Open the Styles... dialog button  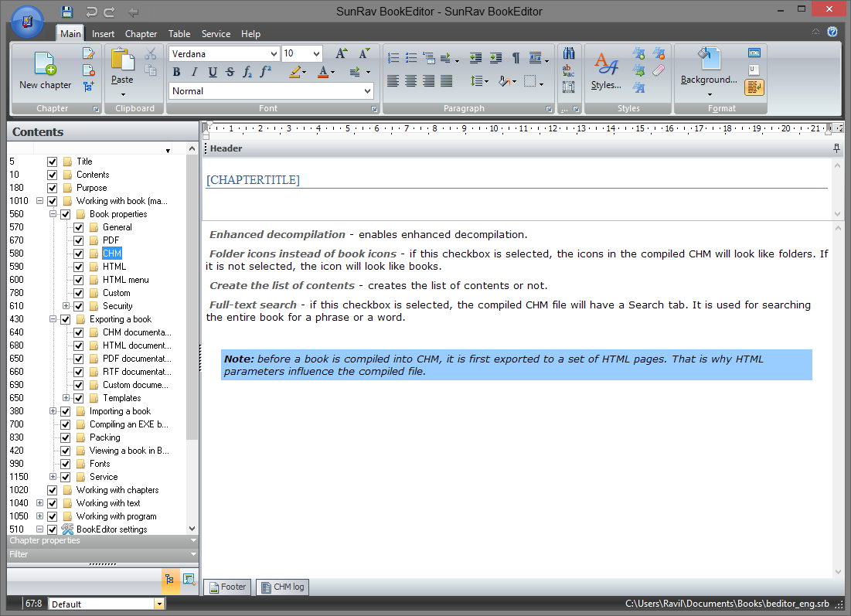[606, 70]
